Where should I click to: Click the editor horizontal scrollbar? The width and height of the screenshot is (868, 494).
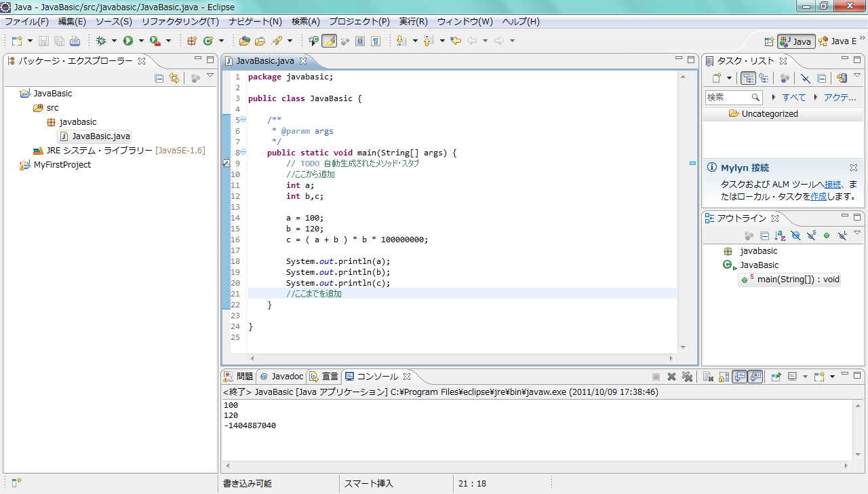461,358
